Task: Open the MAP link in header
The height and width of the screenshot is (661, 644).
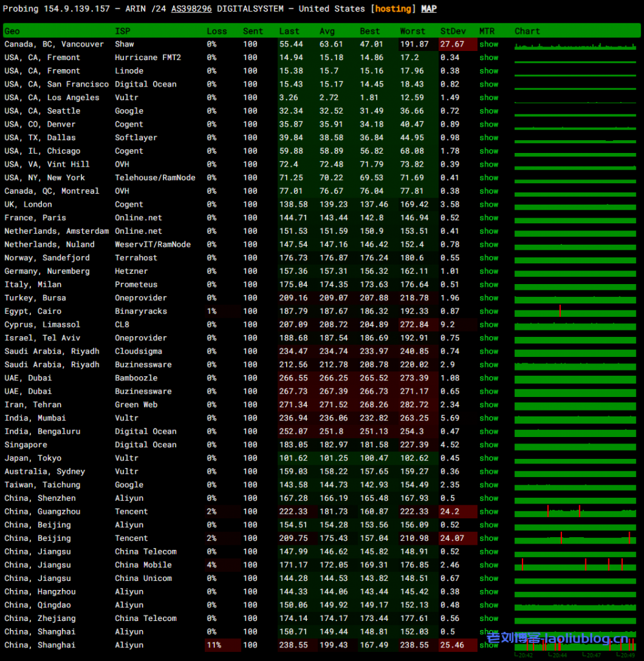Action: (428, 9)
